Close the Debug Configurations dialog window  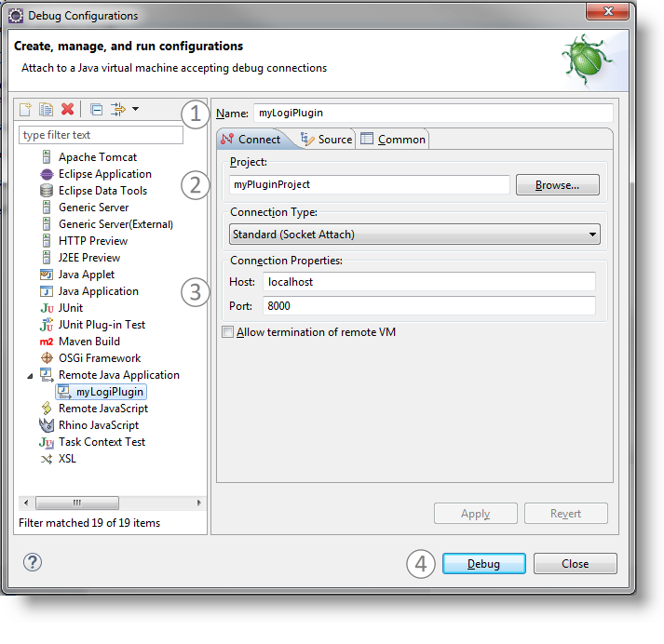click(607, 11)
